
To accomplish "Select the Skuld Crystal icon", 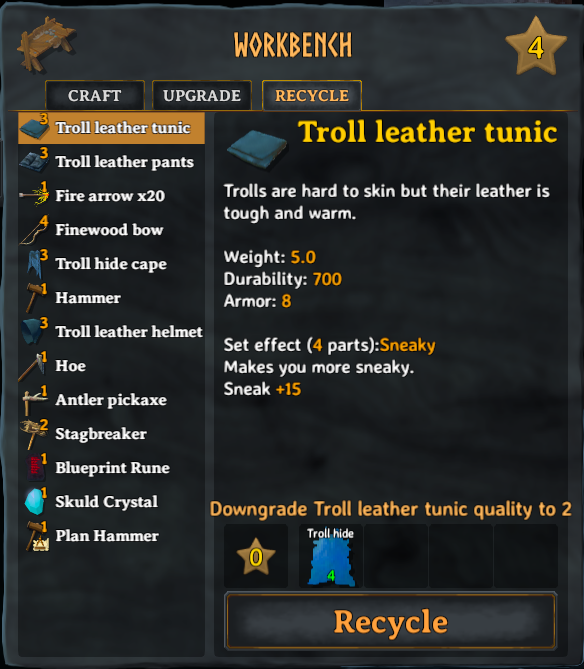I will click(35, 502).
